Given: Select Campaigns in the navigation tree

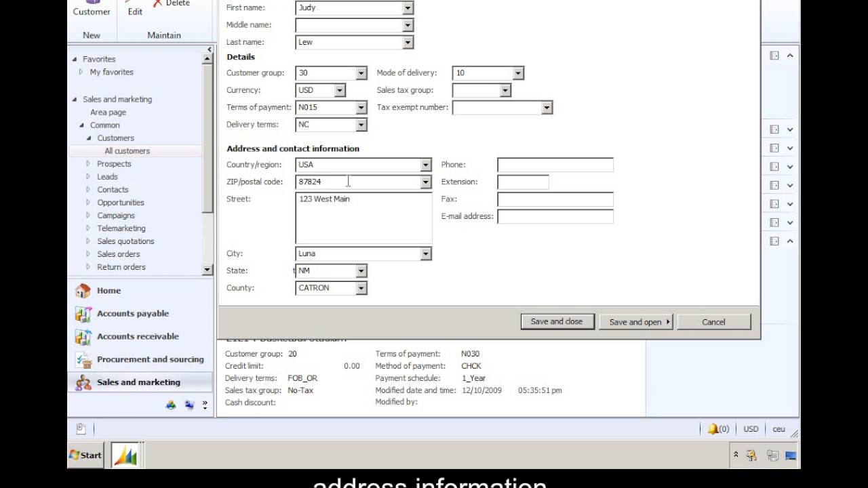Looking at the screenshot, I should [x=116, y=216].
